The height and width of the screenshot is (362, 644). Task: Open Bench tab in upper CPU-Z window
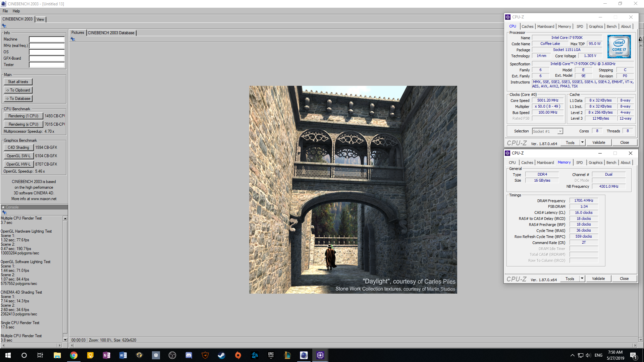(x=611, y=26)
